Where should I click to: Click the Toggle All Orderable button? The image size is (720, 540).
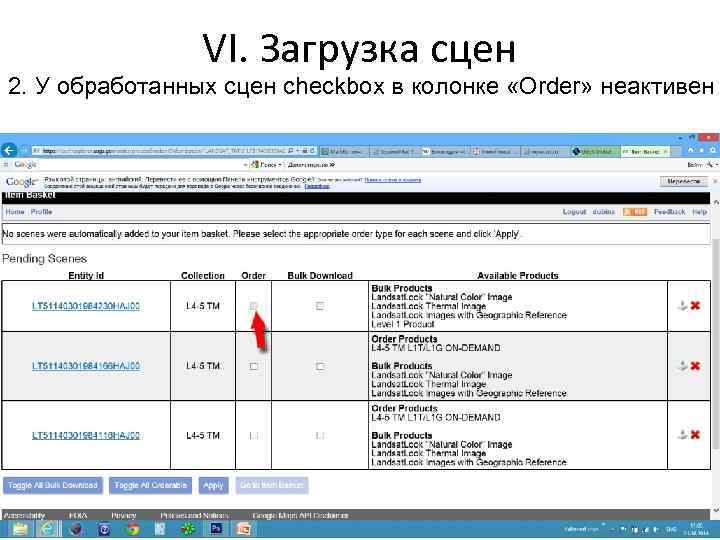coord(151,485)
